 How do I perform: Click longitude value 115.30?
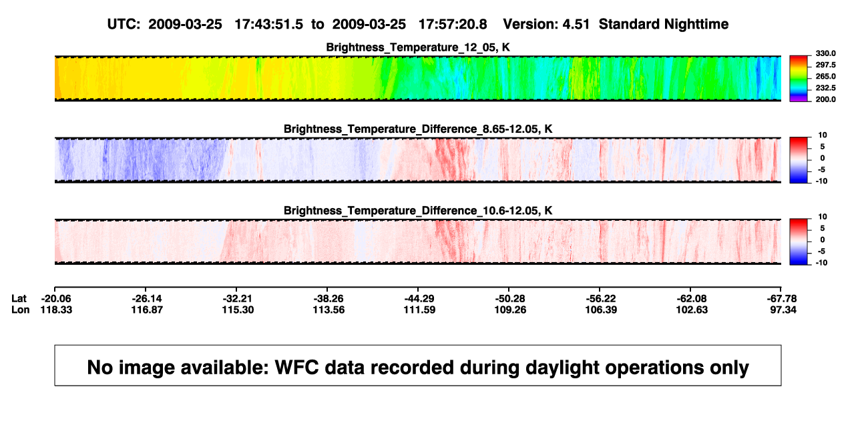(236, 310)
